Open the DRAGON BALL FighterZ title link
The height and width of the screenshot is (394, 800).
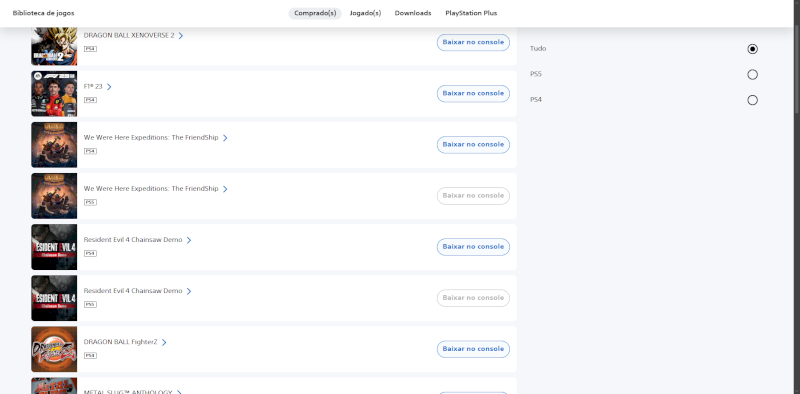tap(120, 341)
